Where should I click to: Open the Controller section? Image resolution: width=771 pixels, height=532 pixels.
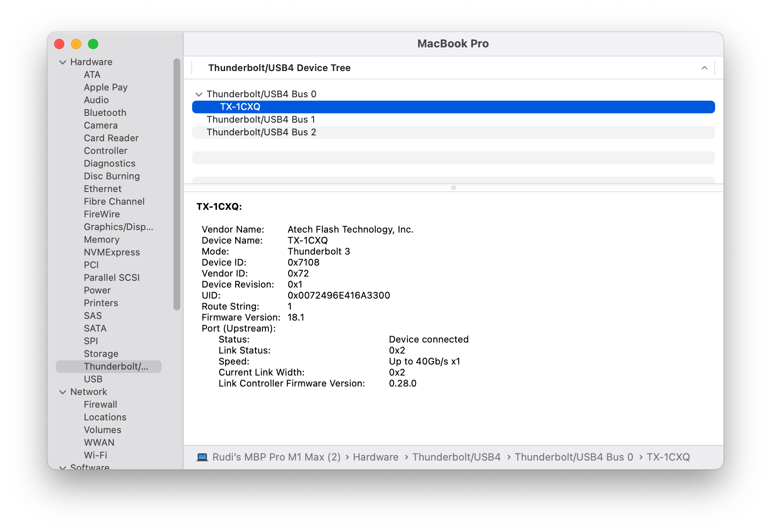point(105,151)
